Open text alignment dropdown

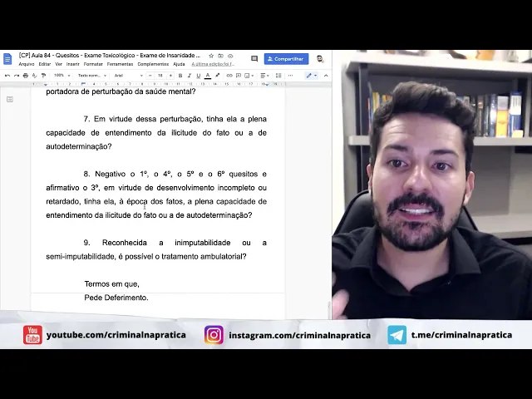tap(264, 76)
